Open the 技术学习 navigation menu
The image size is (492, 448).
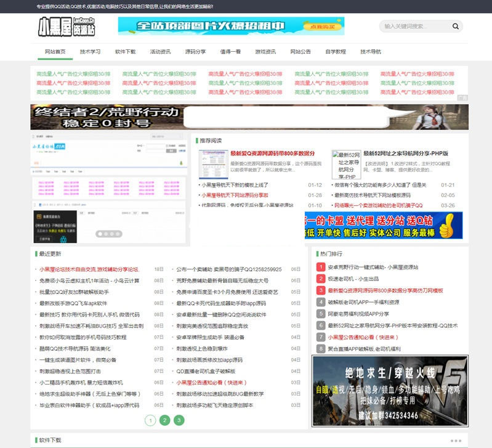click(x=90, y=52)
